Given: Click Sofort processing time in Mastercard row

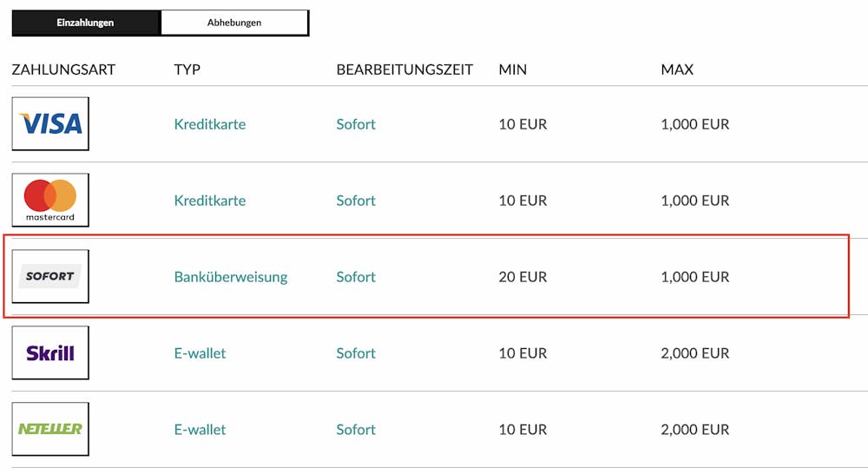Looking at the screenshot, I should (x=356, y=201).
